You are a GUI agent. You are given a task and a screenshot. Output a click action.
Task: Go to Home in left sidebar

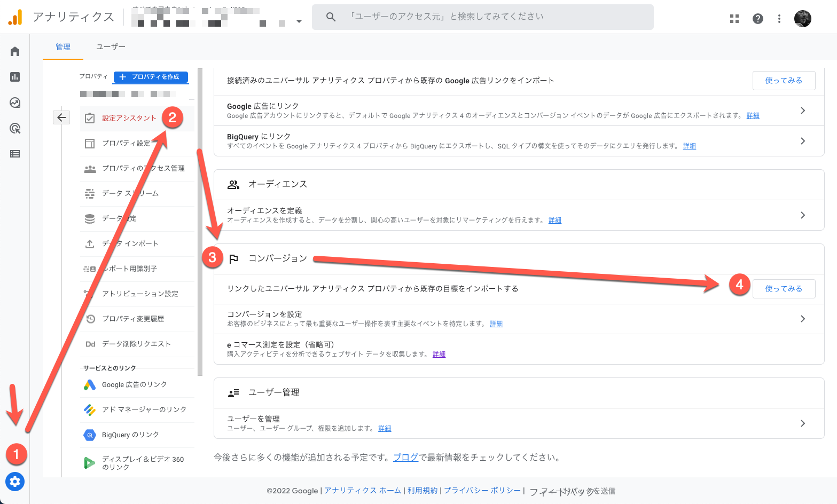click(x=15, y=51)
